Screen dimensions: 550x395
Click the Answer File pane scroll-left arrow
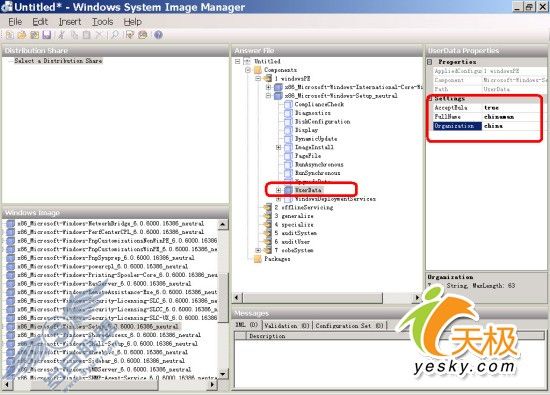pyautogui.click(x=237, y=298)
